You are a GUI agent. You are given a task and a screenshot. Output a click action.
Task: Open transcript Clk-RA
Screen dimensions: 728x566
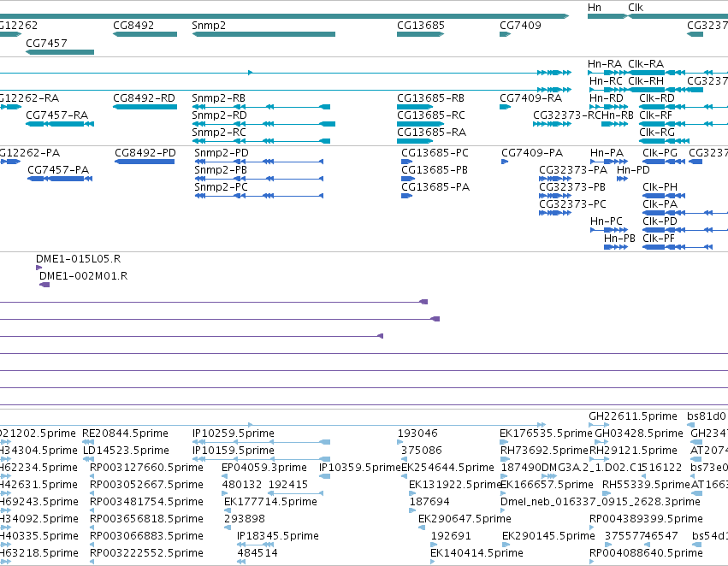(646, 64)
